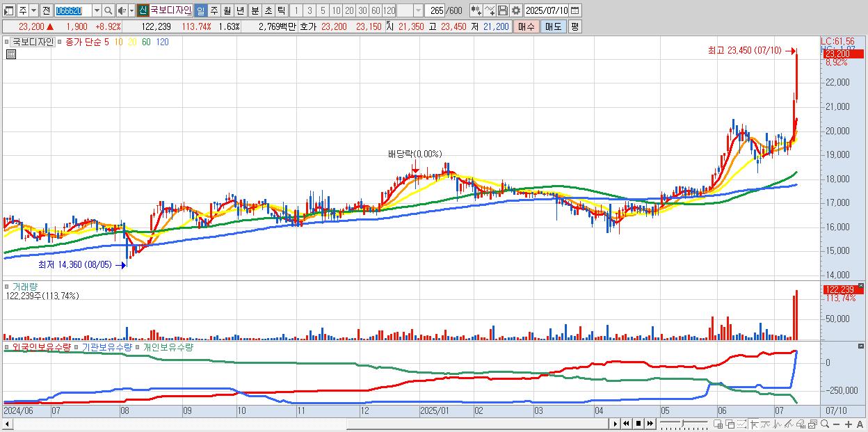Choose the 30 interval button
This screenshot has height=432, width=868.
pyautogui.click(x=362, y=10)
